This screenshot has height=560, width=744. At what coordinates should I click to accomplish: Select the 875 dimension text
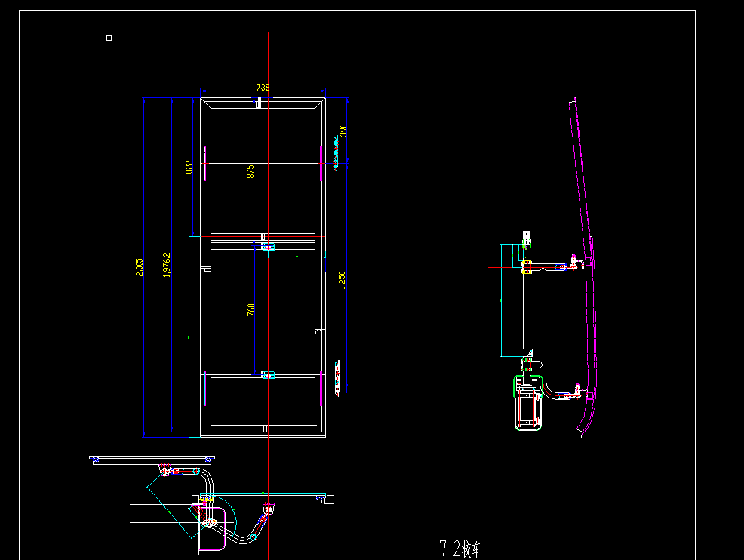click(250, 171)
